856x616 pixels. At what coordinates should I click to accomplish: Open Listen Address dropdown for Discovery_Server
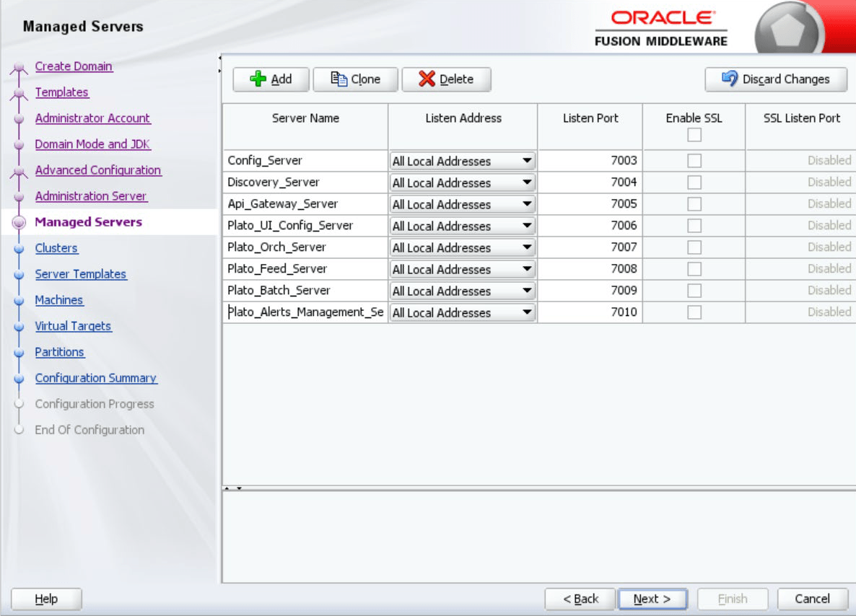(x=527, y=182)
